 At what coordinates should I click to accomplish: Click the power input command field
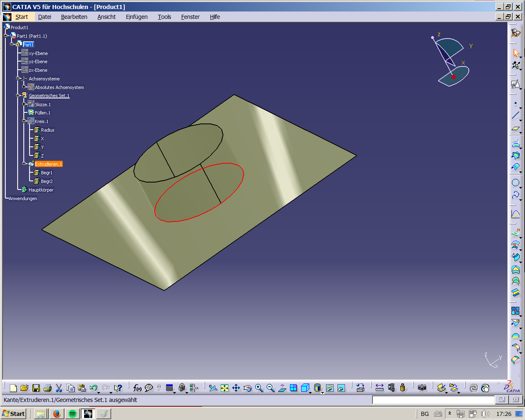pos(433,399)
